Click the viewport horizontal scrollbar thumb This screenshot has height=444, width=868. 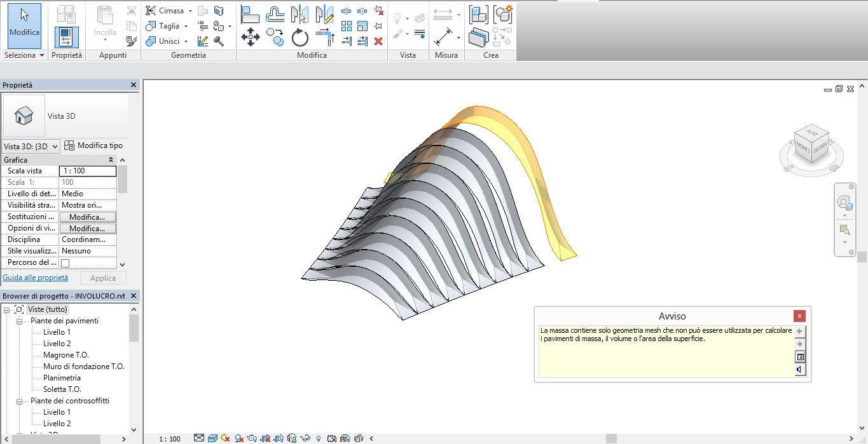click(611, 438)
